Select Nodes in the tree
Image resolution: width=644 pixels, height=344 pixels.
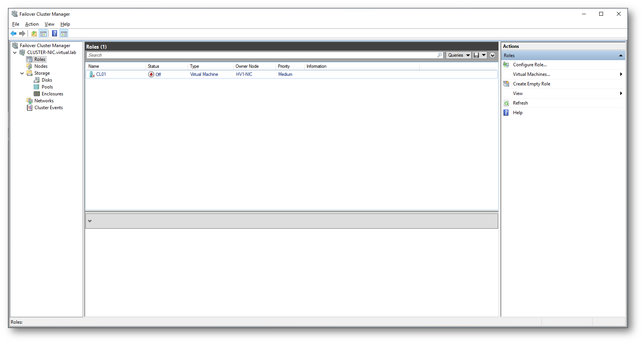click(x=41, y=66)
